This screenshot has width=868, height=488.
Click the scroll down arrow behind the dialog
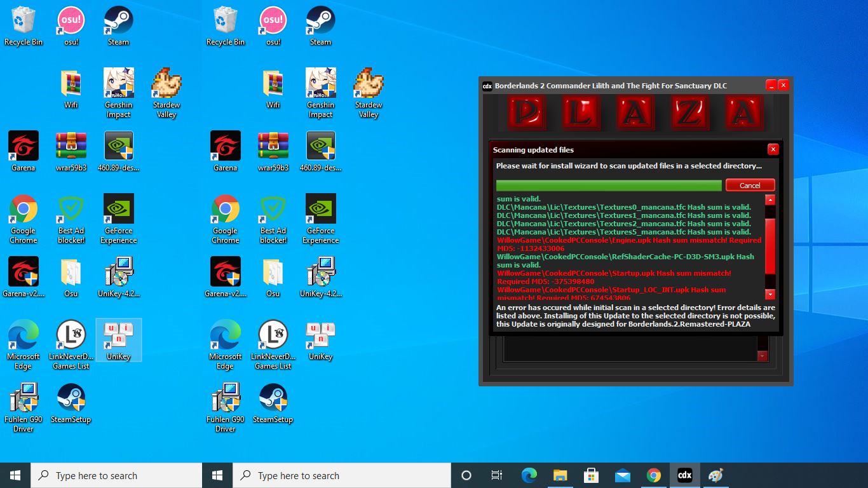pos(763,356)
